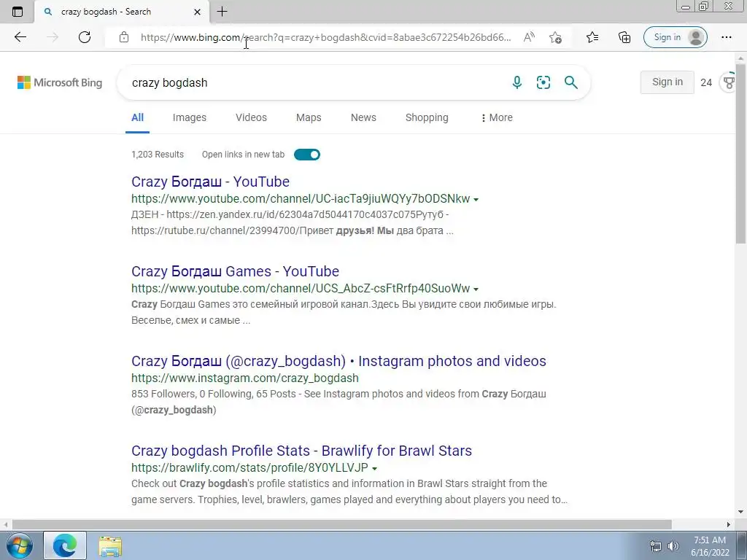Close the crazy bogdash search tab

point(197,12)
